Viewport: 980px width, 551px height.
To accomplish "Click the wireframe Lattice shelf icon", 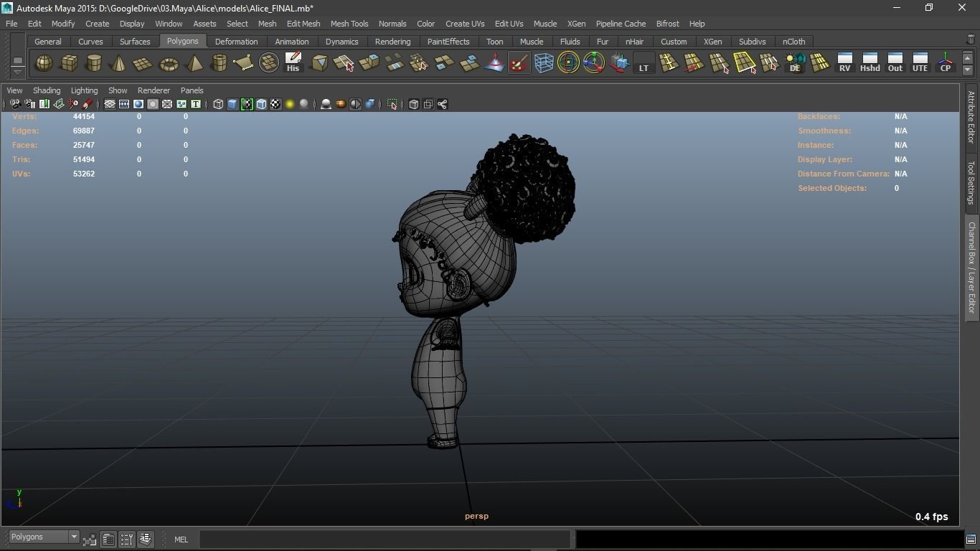I will [x=544, y=63].
